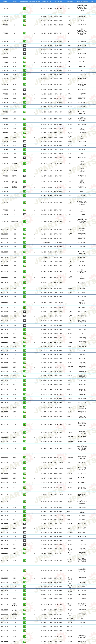Image resolution: width=96 pixels, height=644 pixels.
Task: Click petrol icon in C15 XV8, TU9 row
Action: (x=25, y=58)
